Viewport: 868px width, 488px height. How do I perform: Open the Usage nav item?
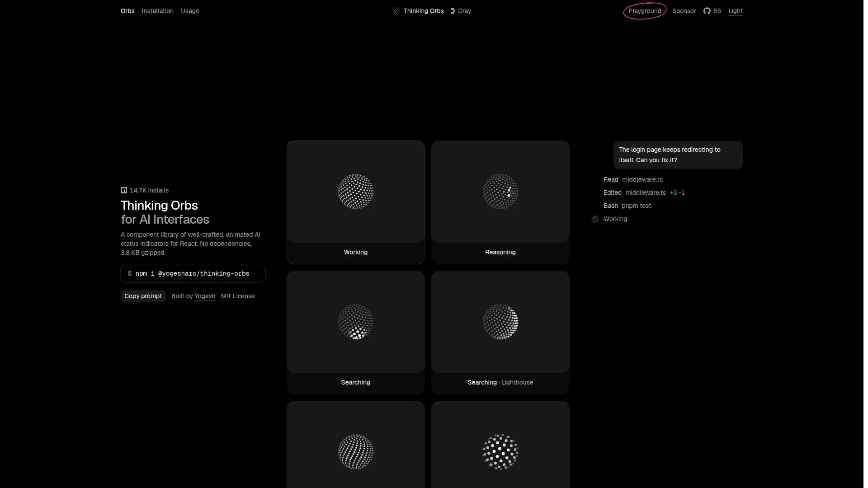pyautogui.click(x=190, y=11)
